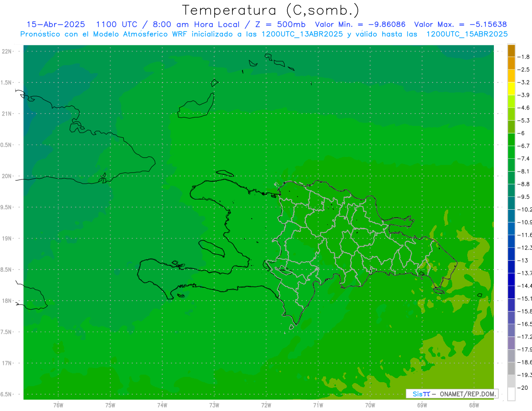Viewport: 532px width, 411px height.
Task: Click the '1200UTC_13ABR2025' initialization timestamp
Action: point(302,34)
